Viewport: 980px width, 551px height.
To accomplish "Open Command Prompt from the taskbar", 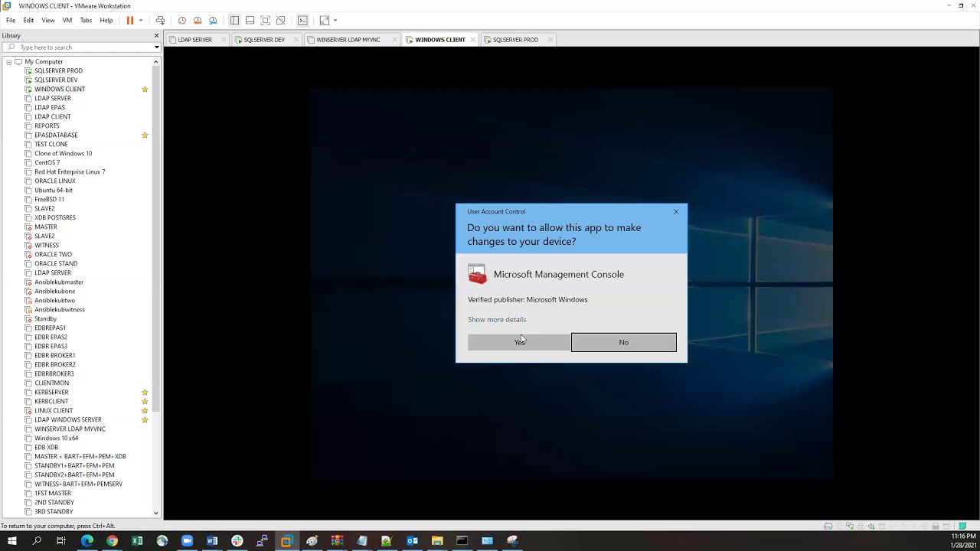I will click(x=462, y=541).
